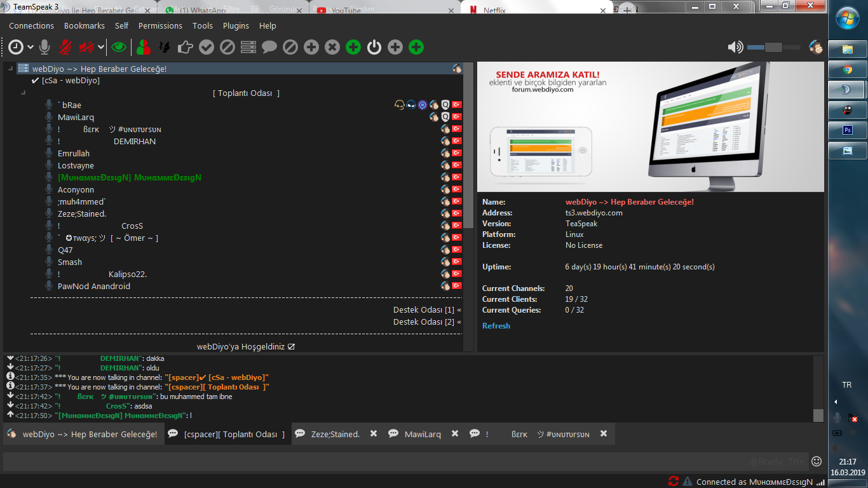This screenshot has width=868, height=488.
Task: Click the connection signal bars in status bar
Action: (x=820, y=482)
